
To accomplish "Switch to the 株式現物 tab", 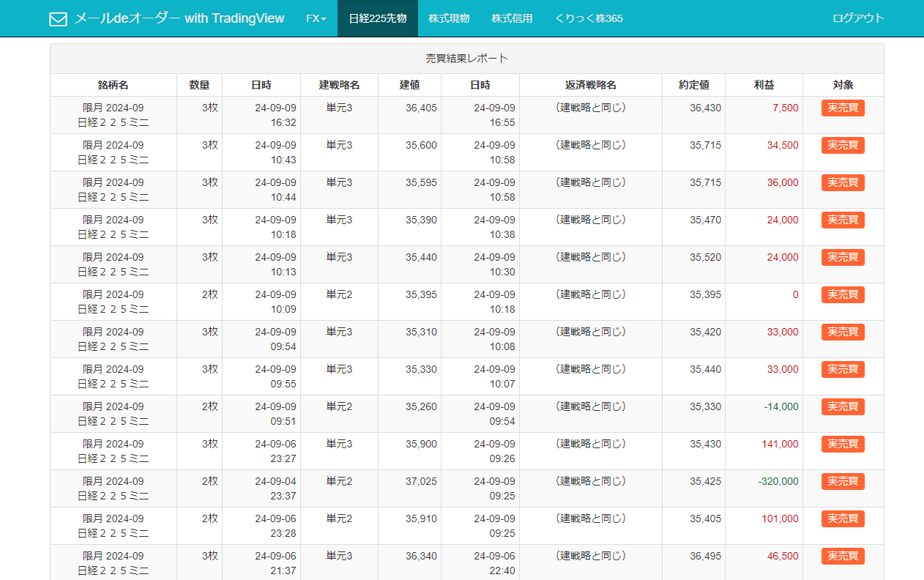I will (449, 18).
